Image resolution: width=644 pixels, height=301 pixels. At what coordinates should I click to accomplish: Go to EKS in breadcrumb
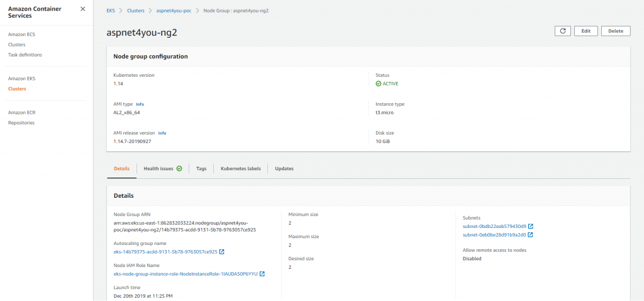[111, 11]
